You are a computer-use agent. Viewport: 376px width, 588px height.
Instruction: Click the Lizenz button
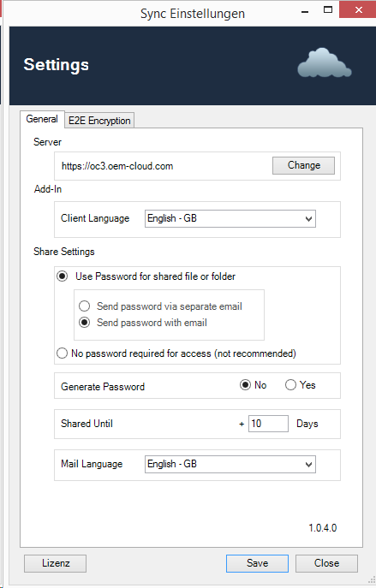click(x=55, y=563)
